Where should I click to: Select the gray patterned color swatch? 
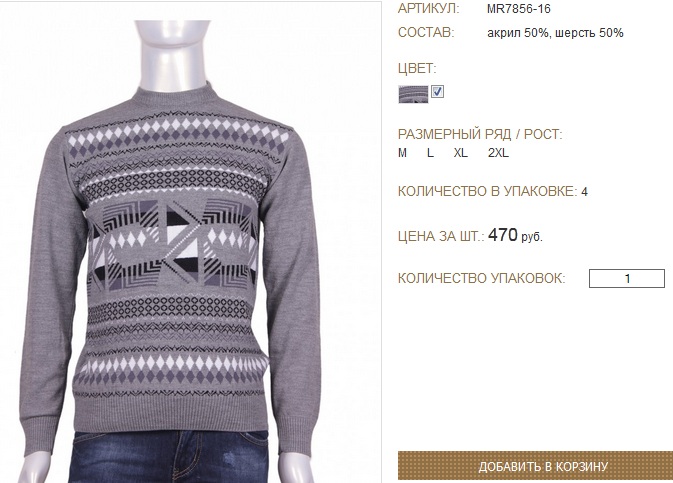pos(413,94)
